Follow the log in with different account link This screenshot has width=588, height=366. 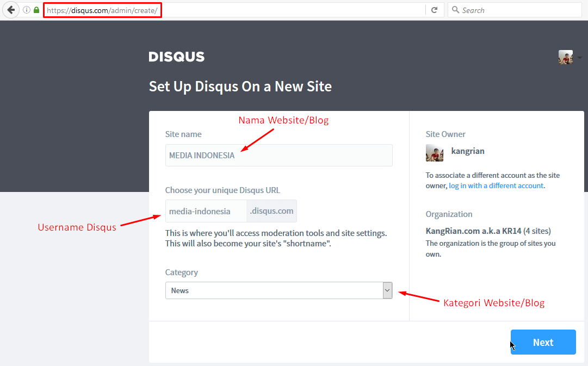[496, 185]
